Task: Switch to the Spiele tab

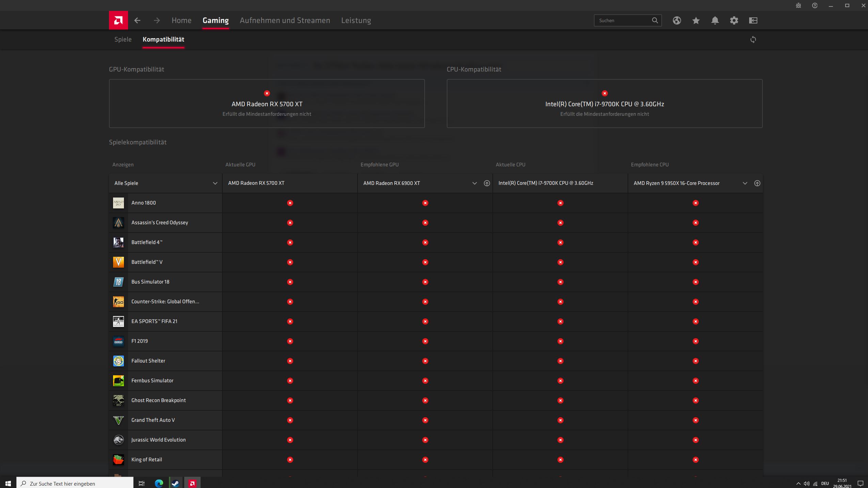Action: [x=123, y=40]
